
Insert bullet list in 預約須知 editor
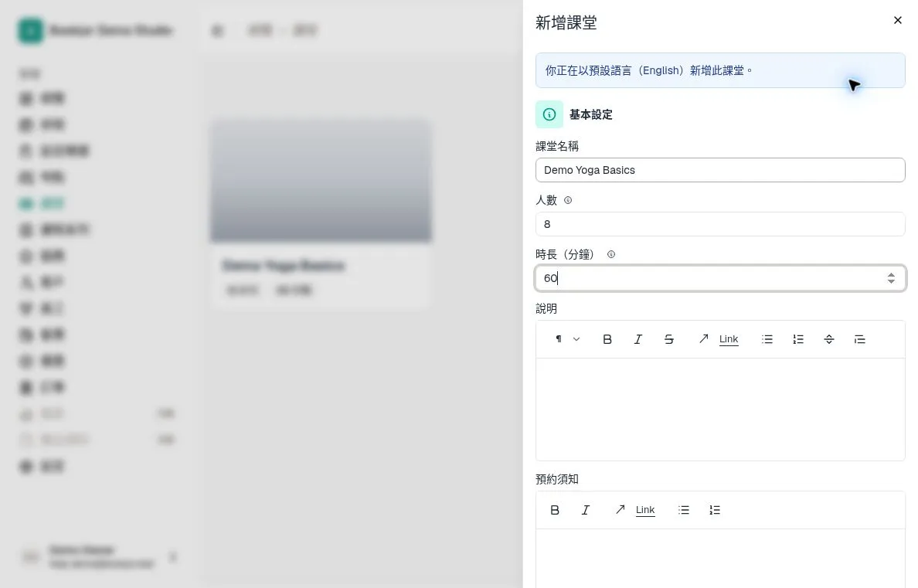(x=683, y=510)
